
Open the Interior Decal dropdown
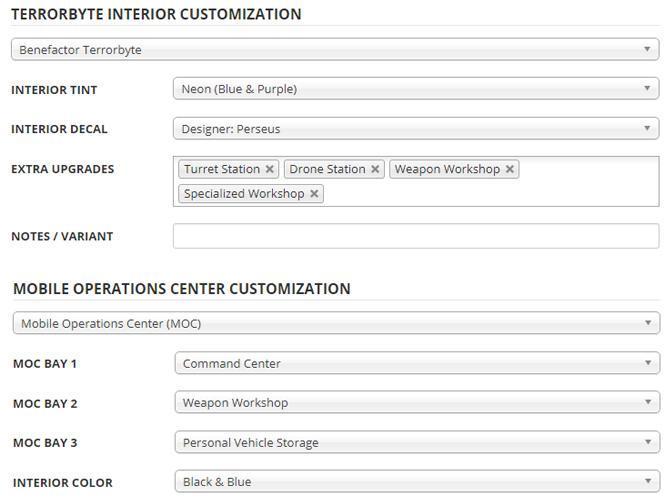(416, 129)
